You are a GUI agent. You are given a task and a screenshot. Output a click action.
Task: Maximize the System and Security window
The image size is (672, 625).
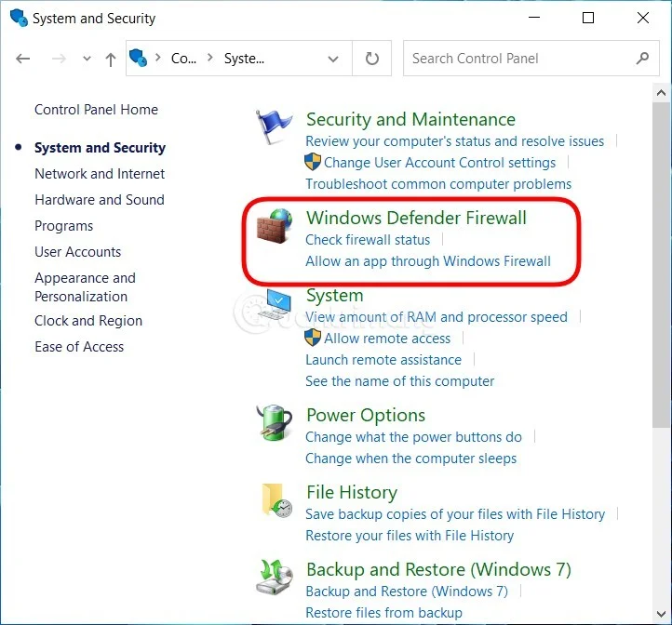[x=588, y=18]
